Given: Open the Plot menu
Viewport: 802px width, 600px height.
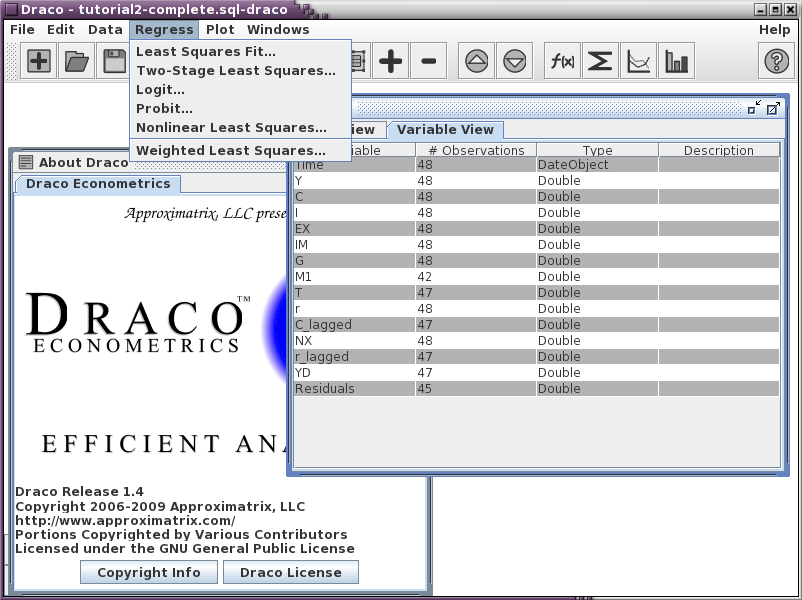Looking at the screenshot, I should coord(220,30).
